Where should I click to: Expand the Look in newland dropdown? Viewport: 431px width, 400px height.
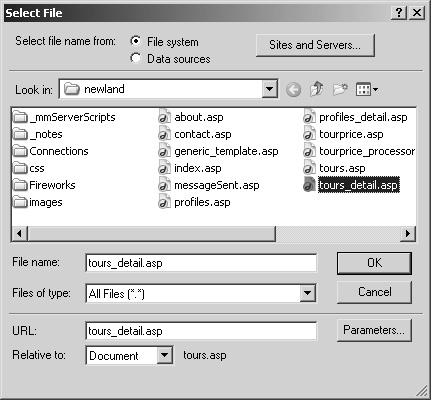point(269,89)
